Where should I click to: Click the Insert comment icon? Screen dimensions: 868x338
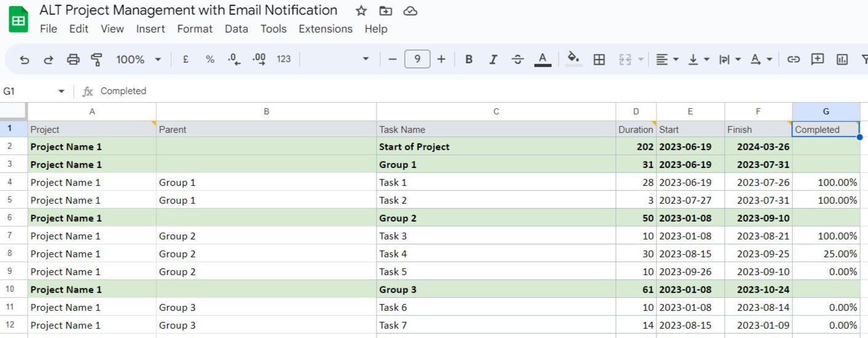pyautogui.click(x=818, y=60)
